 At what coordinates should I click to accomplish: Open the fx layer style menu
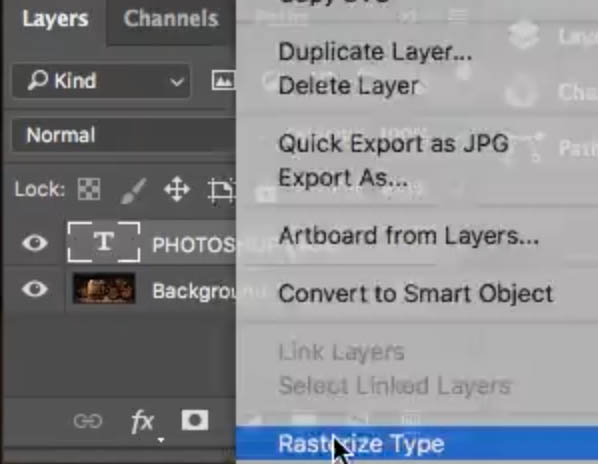(x=143, y=422)
